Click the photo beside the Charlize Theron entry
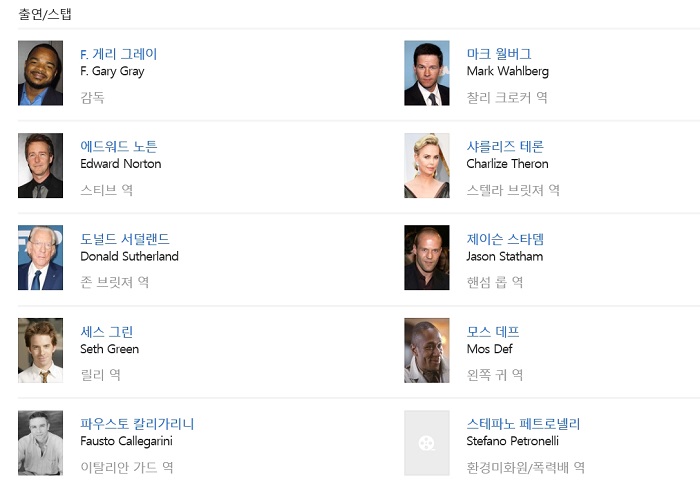Viewport: 700px width, 480px height. (426, 166)
